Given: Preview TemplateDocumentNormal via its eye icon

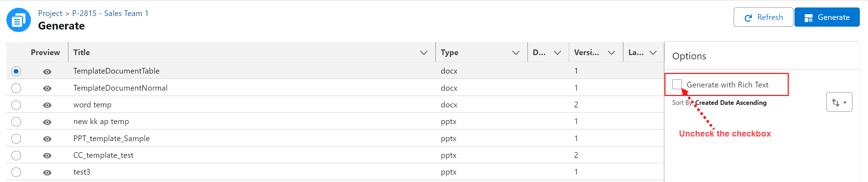Looking at the screenshot, I should (x=47, y=88).
